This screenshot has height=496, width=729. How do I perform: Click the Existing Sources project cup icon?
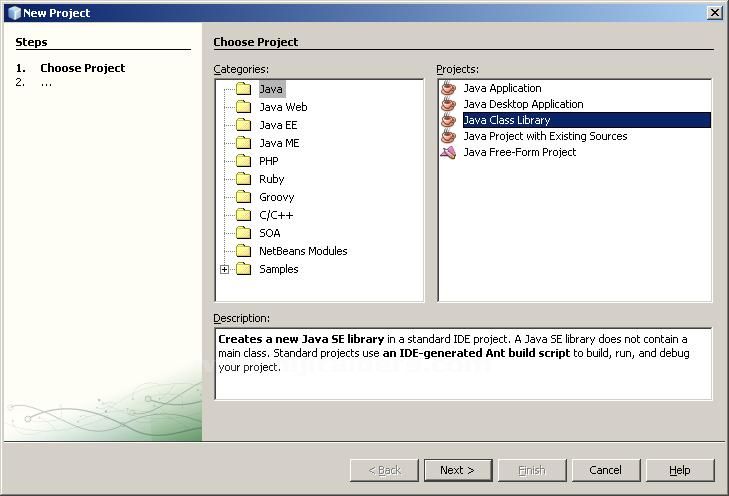point(448,136)
